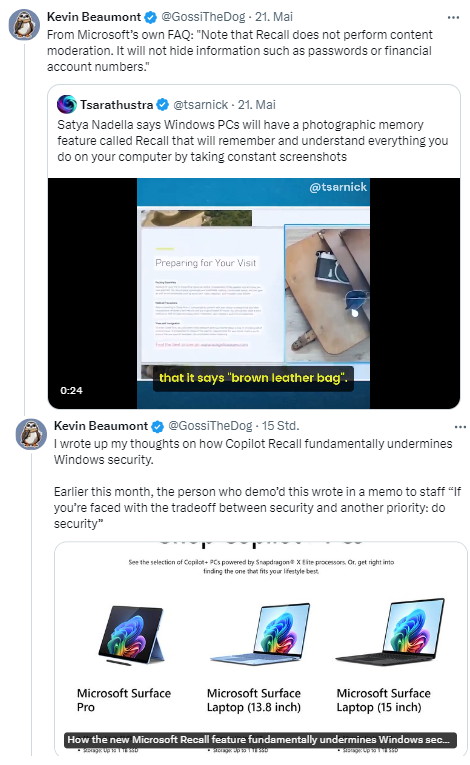Click the verified badge in the second tweet
This screenshot has width=470, height=765.
158,426
